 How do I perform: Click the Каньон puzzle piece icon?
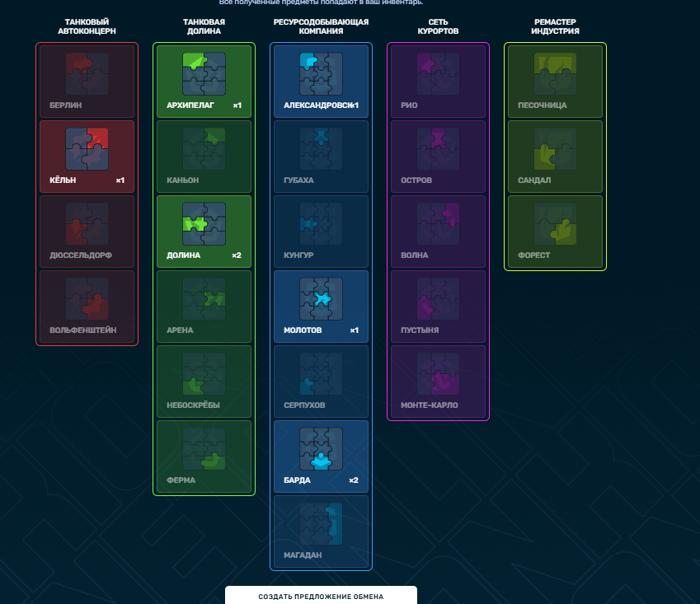click(x=204, y=148)
